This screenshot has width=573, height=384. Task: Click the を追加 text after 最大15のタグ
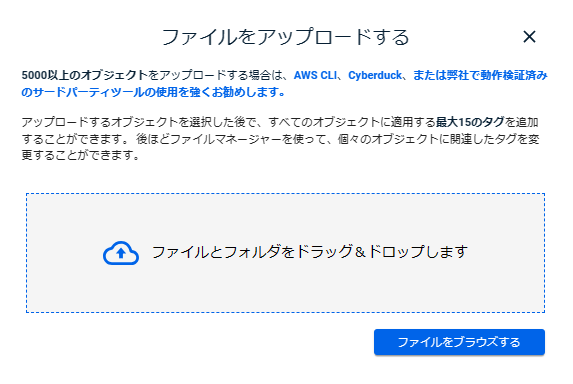click(521, 122)
